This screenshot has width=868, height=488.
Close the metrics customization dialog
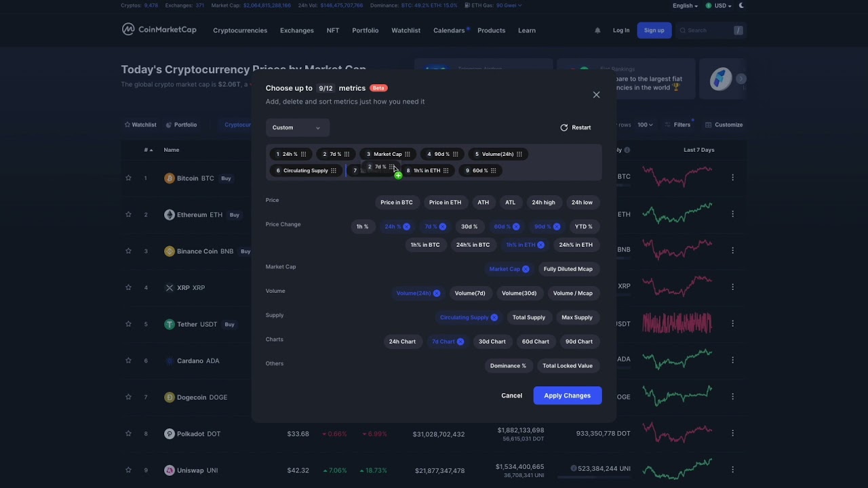pos(596,95)
